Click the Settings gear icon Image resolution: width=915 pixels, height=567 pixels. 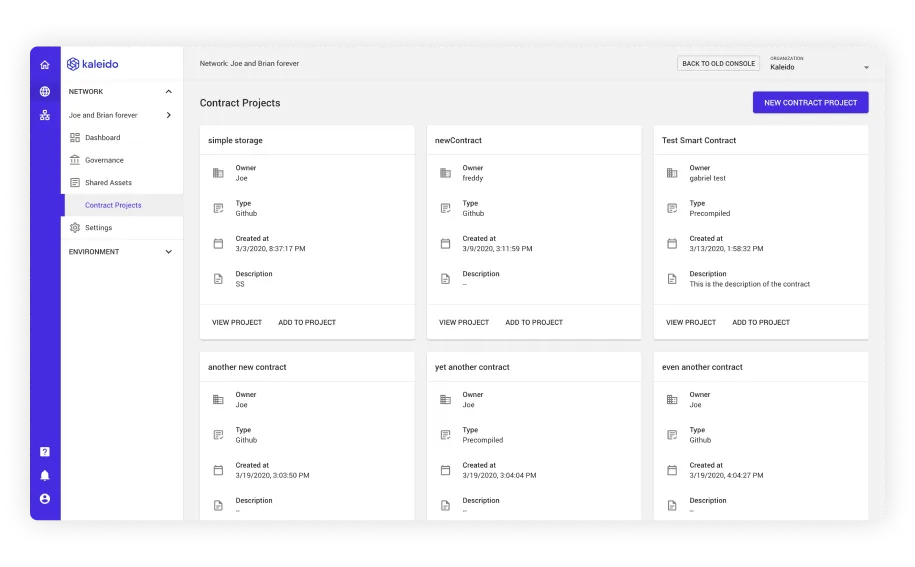point(75,228)
